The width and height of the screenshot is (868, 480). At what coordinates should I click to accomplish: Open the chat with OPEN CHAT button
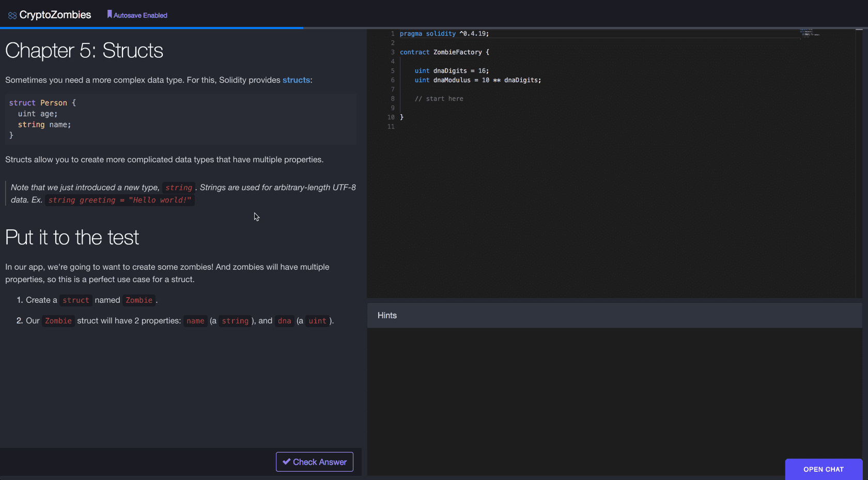tap(823, 469)
